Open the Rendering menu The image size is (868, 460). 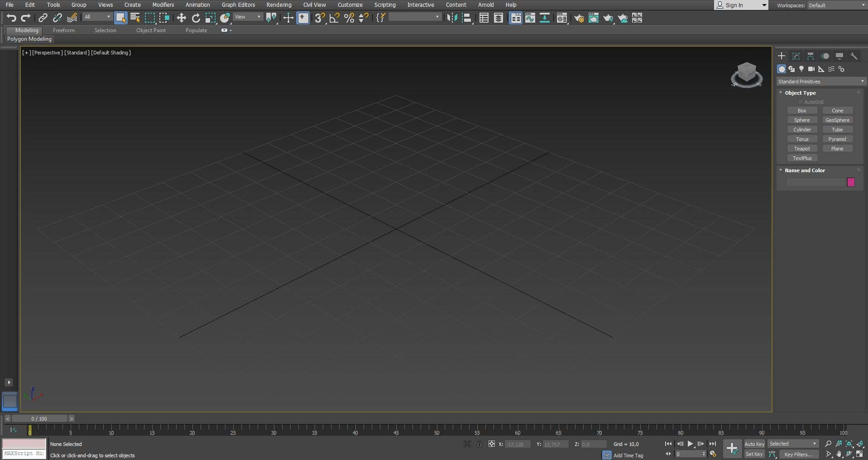point(278,5)
